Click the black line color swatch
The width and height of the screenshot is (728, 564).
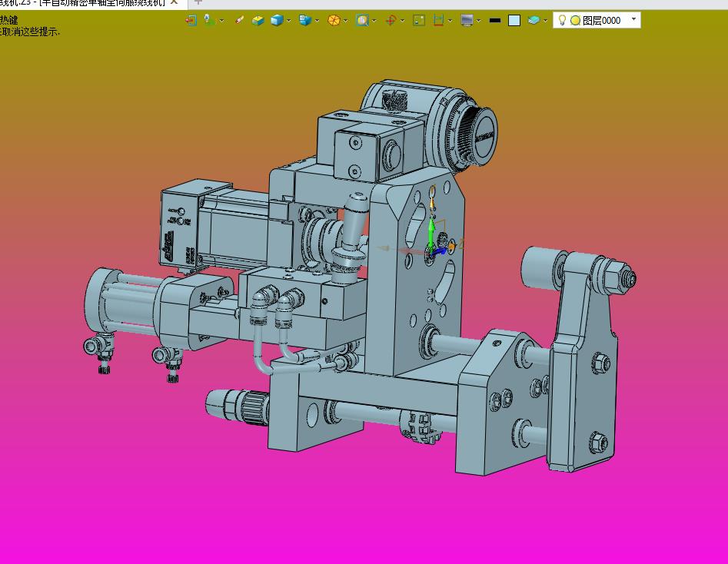click(x=495, y=21)
